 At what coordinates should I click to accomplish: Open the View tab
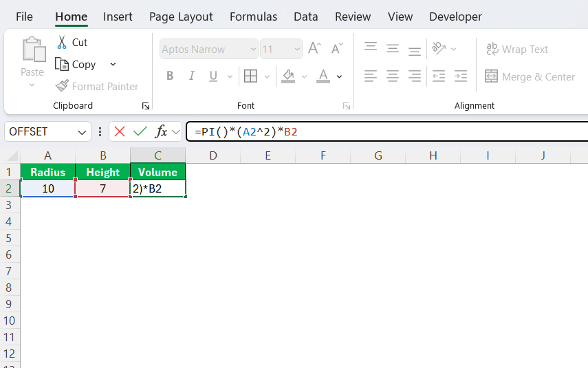(x=400, y=17)
